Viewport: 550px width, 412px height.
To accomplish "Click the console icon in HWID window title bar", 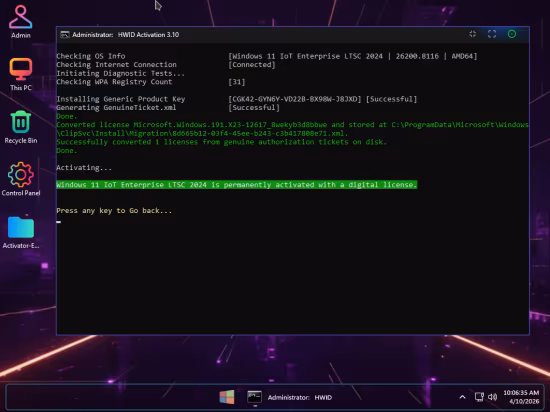I will [x=65, y=35].
